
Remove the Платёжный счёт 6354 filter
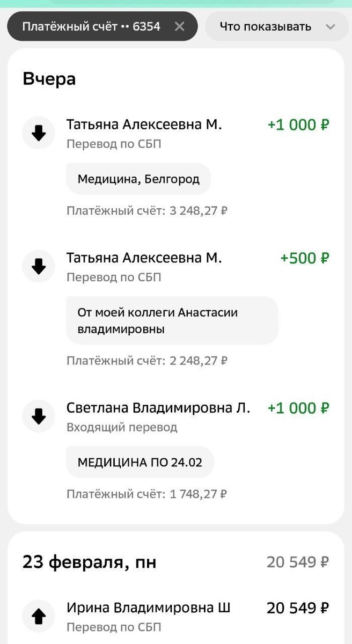pos(179,26)
